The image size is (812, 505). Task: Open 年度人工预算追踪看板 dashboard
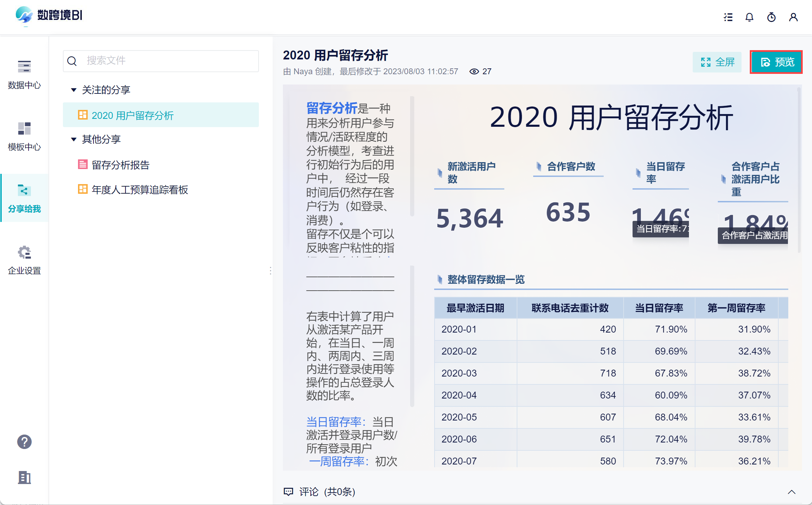(140, 190)
